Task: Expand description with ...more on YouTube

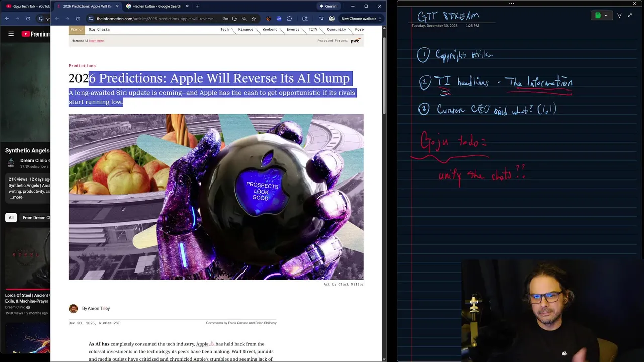Action: pyautogui.click(x=16, y=197)
